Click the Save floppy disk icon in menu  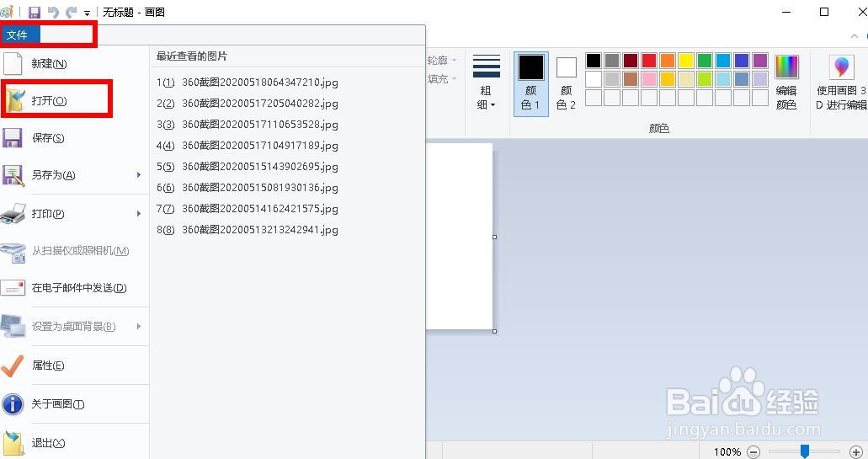point(12,138)
